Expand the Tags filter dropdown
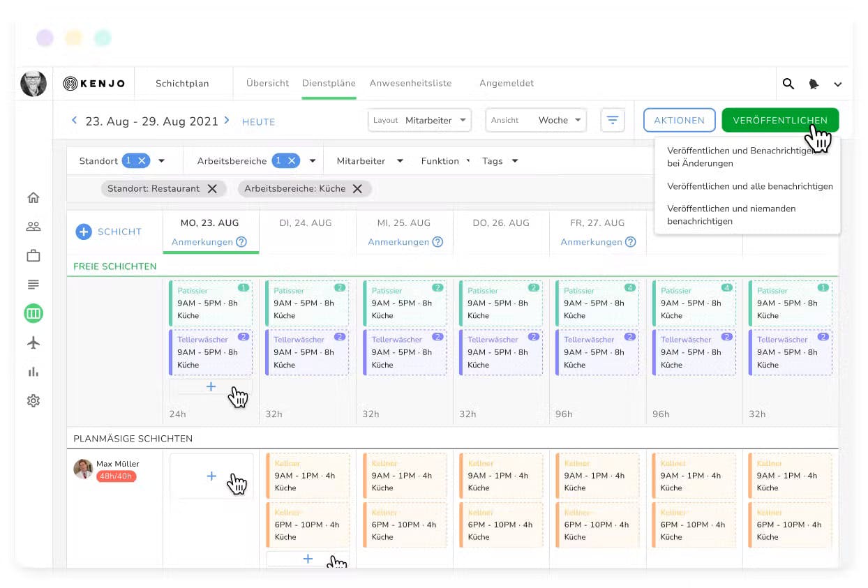This screenshot has height=588, width=868. pyautogui.click(x=500, y=161)
